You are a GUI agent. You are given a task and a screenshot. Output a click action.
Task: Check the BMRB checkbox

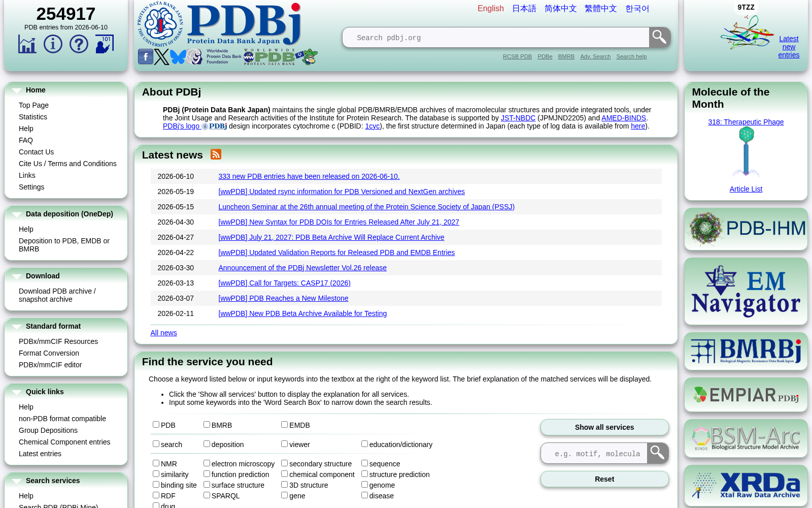(207, 425)
